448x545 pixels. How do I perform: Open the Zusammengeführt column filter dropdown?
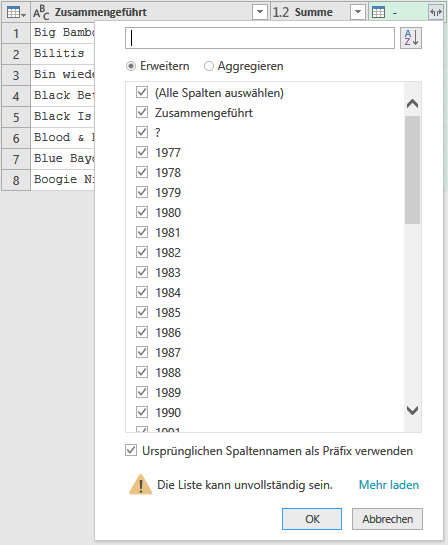[x=260, y=13]
